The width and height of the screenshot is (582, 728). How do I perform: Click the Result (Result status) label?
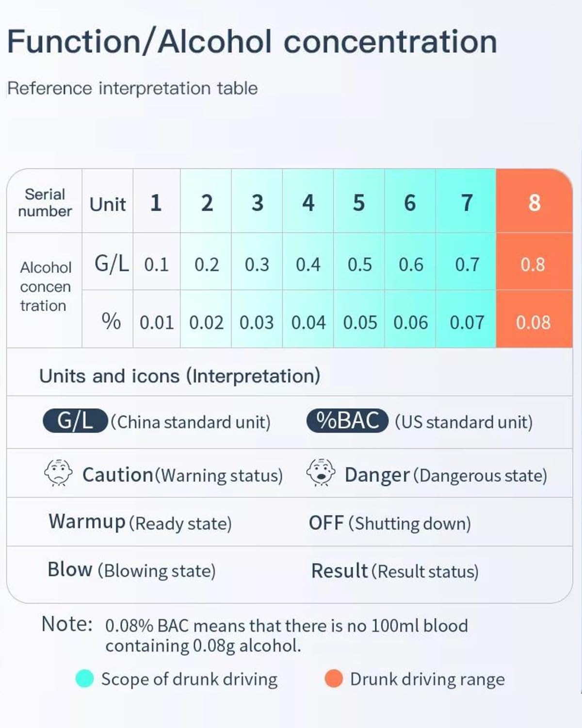[395, 571]
